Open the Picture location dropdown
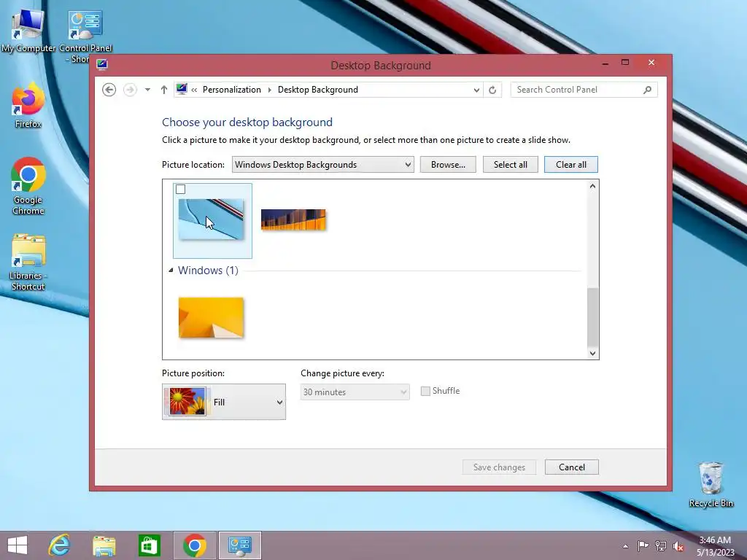The image size is (747, 560). coord(323,165)
